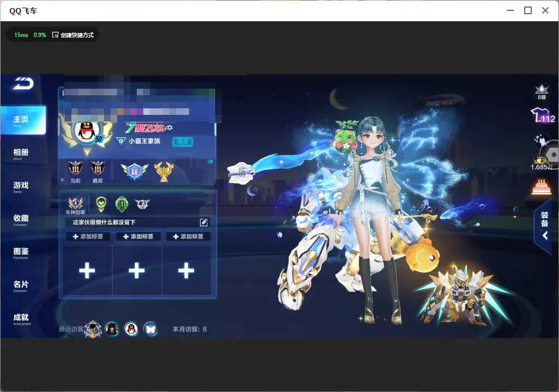559x392 pixels.
Task: Click the golden trophy numbered 119
Action: click(x=164, y=171)
